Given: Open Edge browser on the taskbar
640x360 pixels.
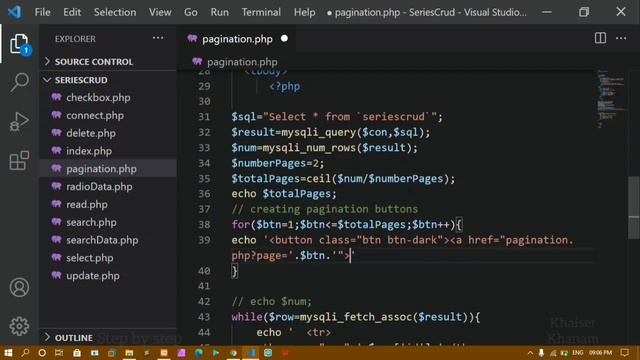Looking at the screenshot, I should point(199,353).
